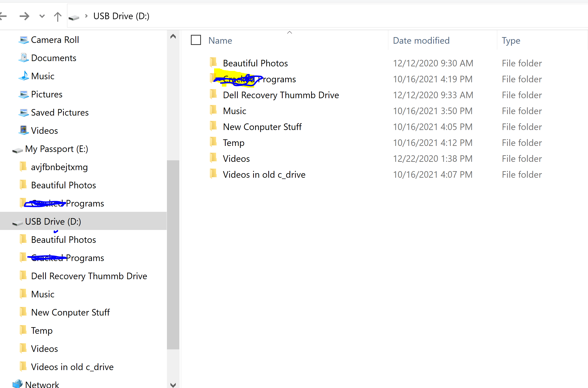Screen dimensions: 588x388
Task: Click the Type column header
Action: tap(511, 41)
